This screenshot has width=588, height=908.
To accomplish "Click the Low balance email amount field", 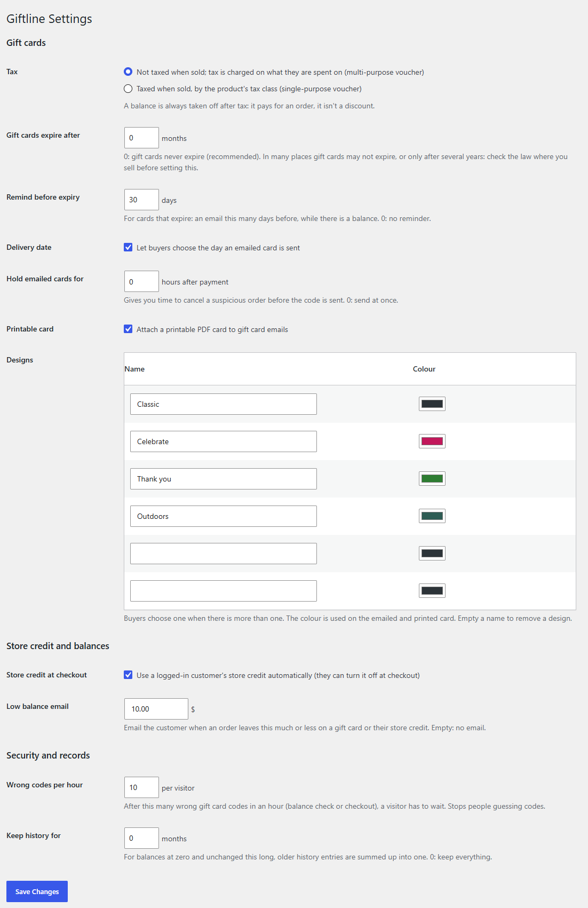I will coord(156,709).
